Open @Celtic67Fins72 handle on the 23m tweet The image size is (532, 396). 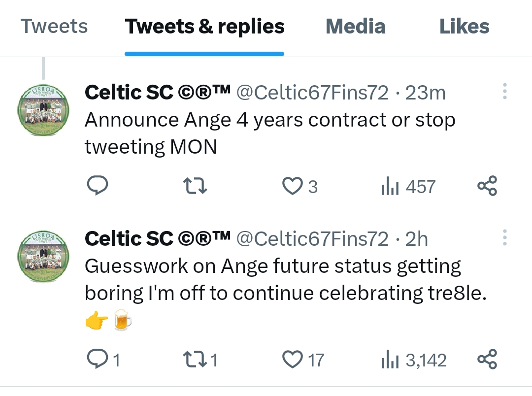[x=312, y=92]
